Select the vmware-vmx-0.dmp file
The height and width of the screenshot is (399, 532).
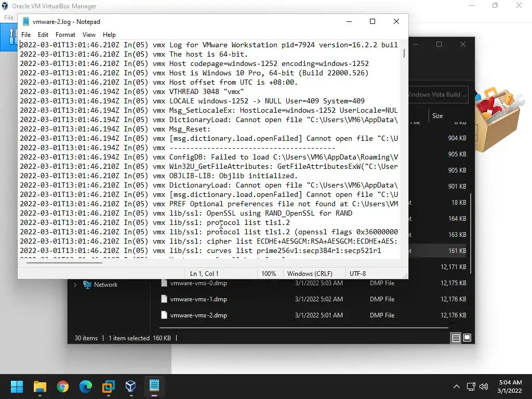click(x=198, y=283)
